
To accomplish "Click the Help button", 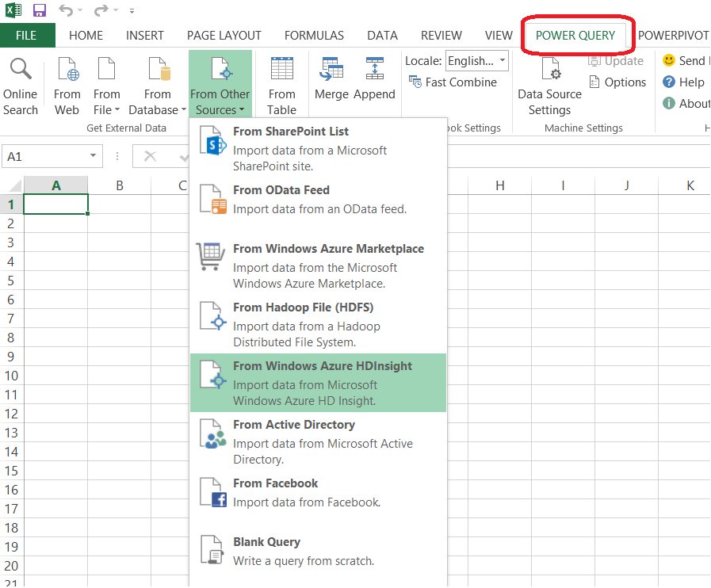I will tap(686, 82).
